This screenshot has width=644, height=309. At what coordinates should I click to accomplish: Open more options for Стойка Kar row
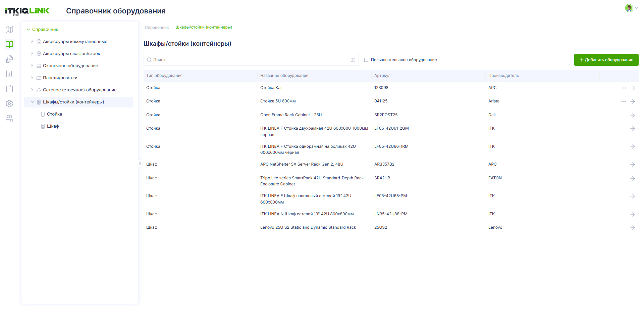click(624, 88)
